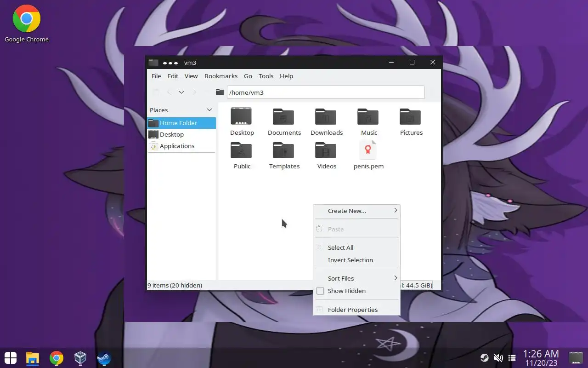Click the /home/vm3 path field

pyautogui.click(x=326, y=92)
